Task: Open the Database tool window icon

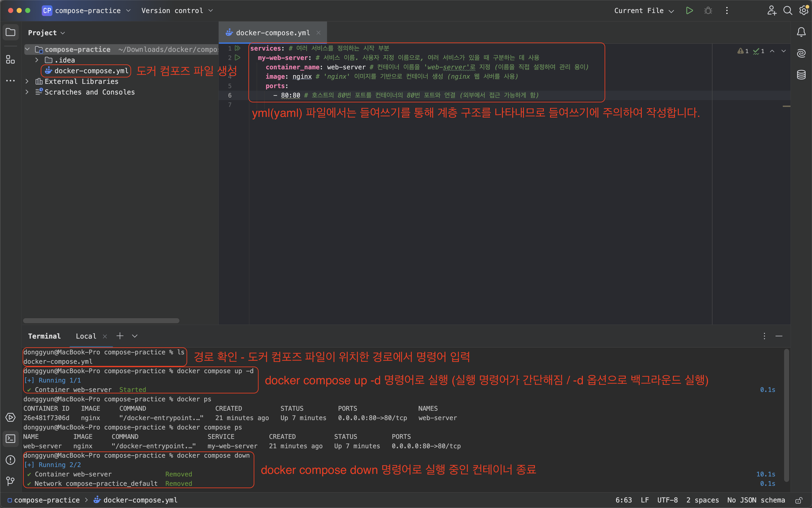Action: pos(801,75)
